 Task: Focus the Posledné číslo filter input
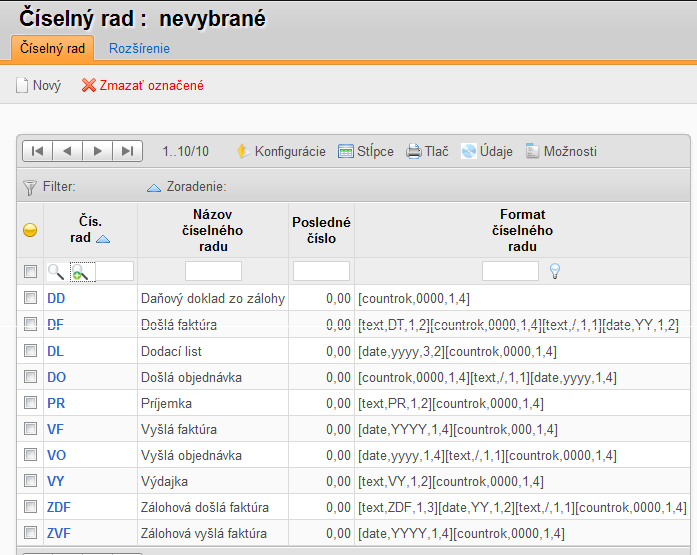tap(321, 271)
